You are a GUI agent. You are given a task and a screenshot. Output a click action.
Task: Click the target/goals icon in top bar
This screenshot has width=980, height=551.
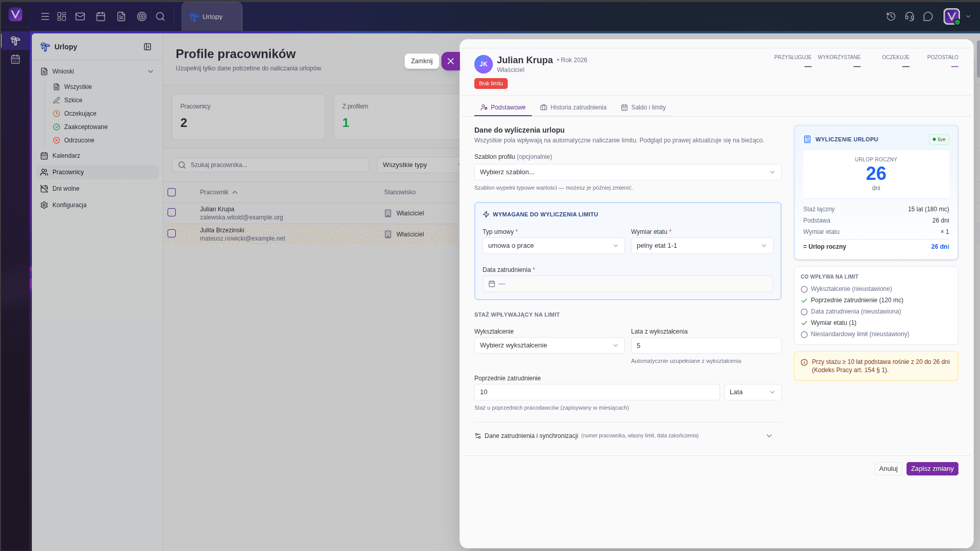click(x=142, y=16)
